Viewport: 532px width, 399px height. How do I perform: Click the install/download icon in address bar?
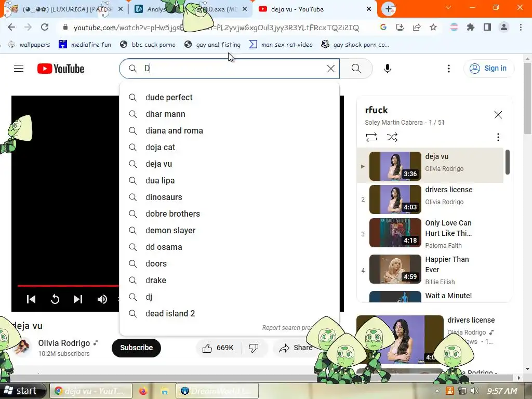click(400, 27)
